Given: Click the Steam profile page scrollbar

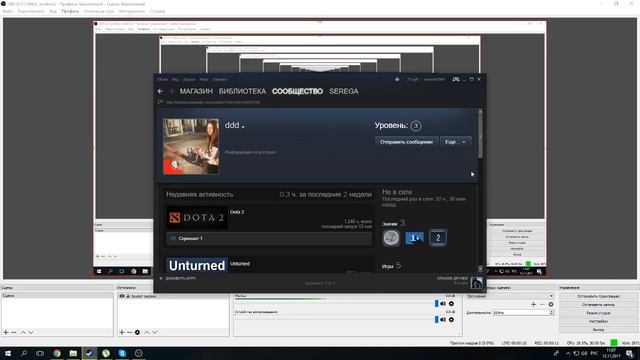Looking at the screenshot, I should [x=480, y=137].
